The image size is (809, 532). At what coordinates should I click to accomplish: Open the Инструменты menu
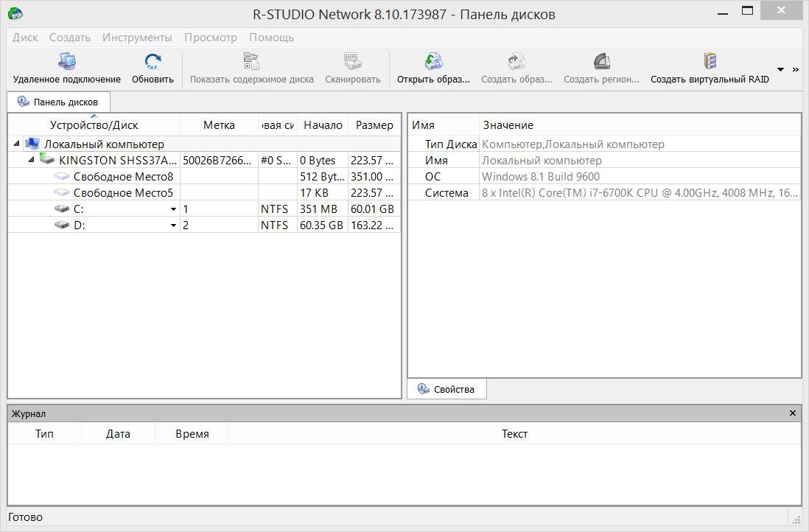click(137, 37)
